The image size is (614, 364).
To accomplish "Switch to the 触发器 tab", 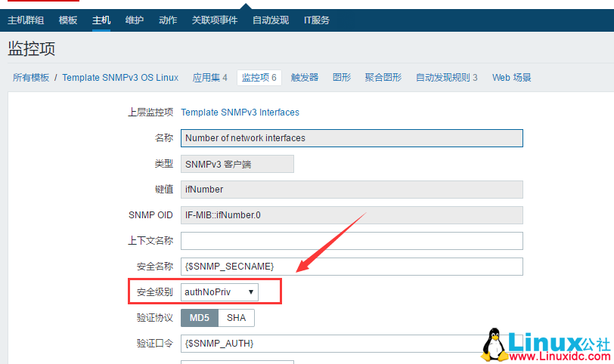I will click(305, 78).
